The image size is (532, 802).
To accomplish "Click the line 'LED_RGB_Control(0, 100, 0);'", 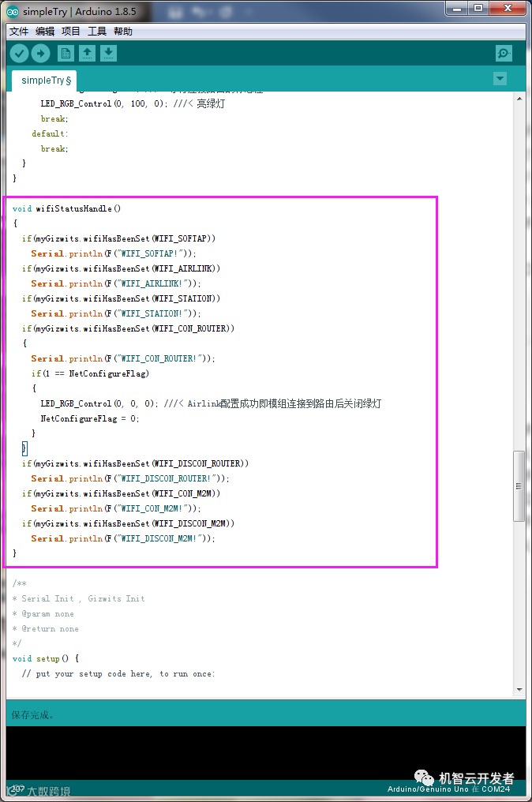I will 104,103.
